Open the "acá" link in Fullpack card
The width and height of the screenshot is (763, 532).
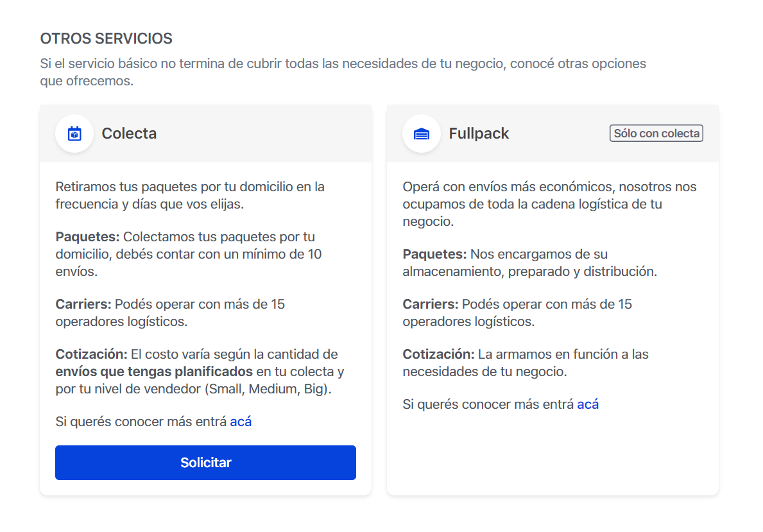pos(588,404)
